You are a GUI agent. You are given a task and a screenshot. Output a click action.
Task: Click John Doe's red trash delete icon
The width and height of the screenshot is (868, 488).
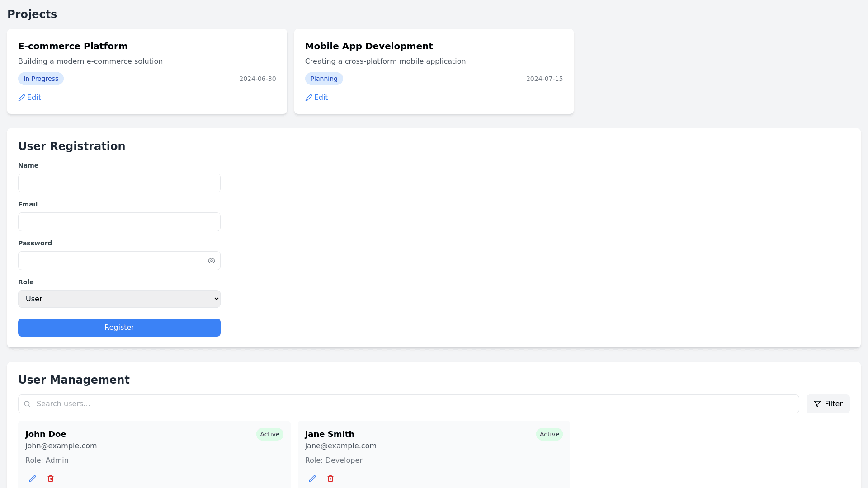[x=51, y=479]
